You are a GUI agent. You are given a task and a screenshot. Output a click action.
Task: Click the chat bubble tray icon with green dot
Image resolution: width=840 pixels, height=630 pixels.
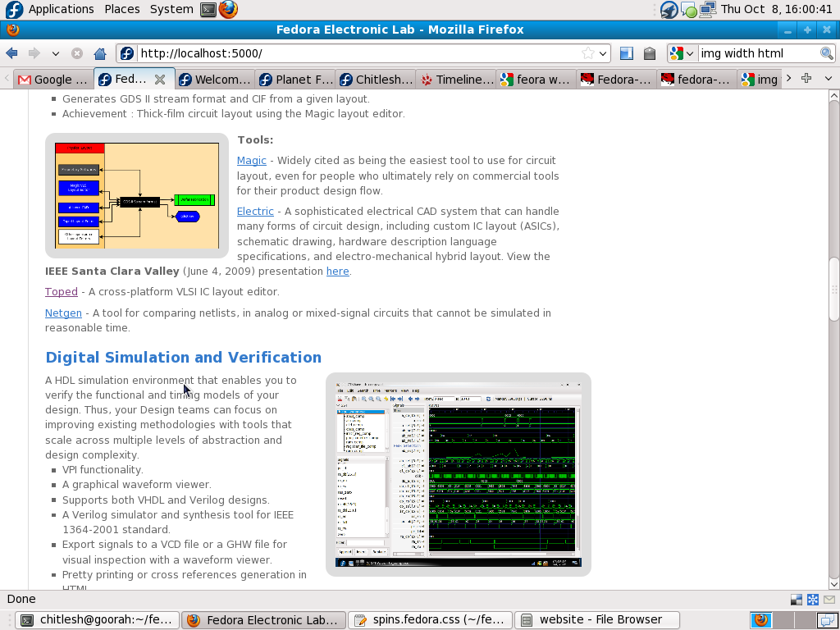(x=689, y=9)
